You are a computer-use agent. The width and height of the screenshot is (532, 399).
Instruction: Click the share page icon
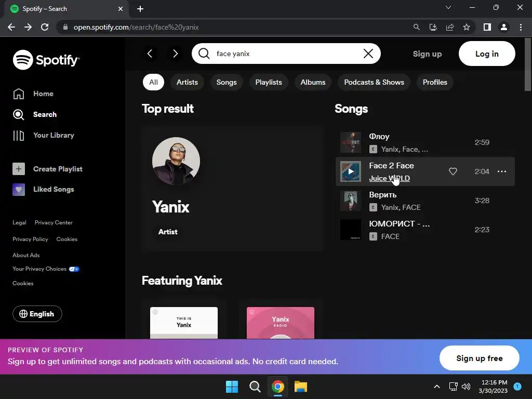[x=450, y=27]
